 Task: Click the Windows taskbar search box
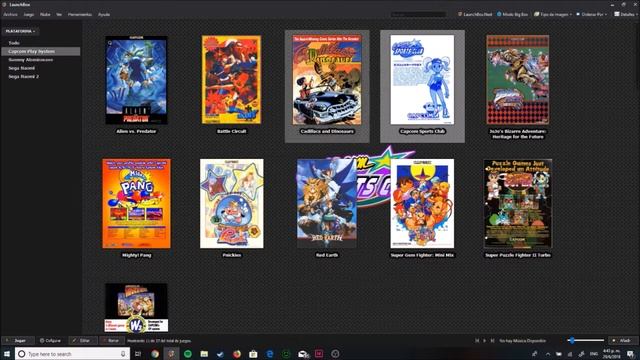click(72, 354)
